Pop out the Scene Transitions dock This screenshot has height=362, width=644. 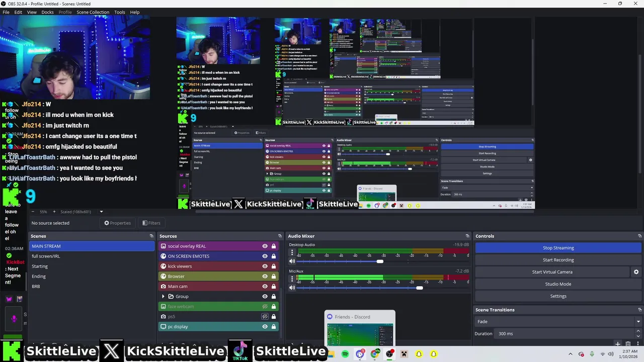(639, 310)
